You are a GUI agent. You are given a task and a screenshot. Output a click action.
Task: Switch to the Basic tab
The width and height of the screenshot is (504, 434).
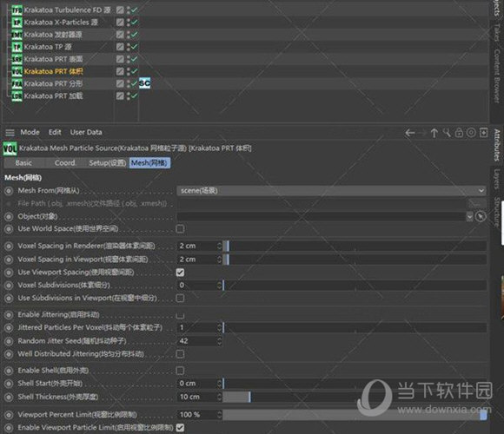pos(23,163)
